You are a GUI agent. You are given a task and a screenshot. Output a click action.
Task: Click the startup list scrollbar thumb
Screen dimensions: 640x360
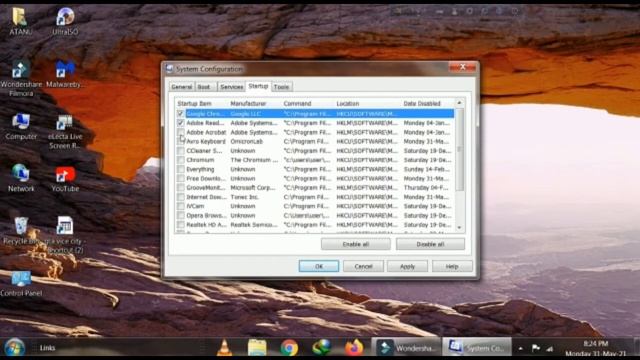click(459, 149)
